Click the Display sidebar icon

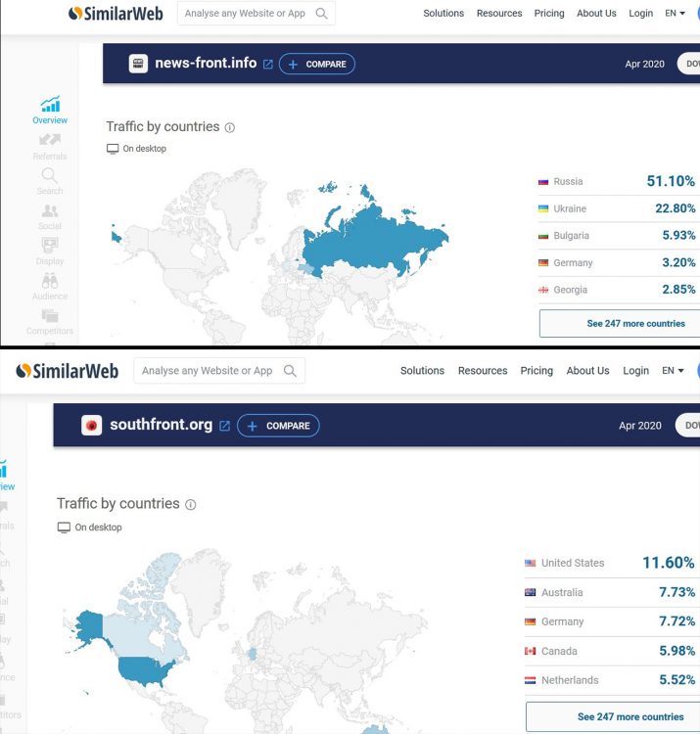click(50, 247)
